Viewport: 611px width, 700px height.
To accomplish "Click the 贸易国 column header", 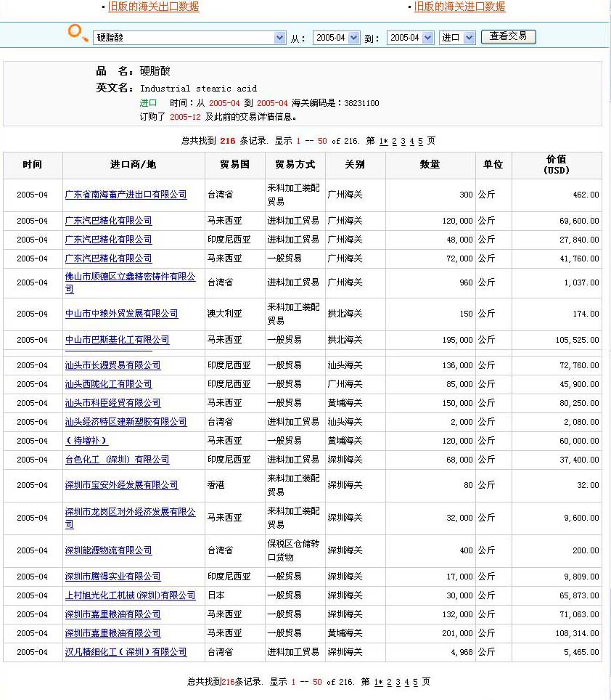I will (x=235, y=165).
